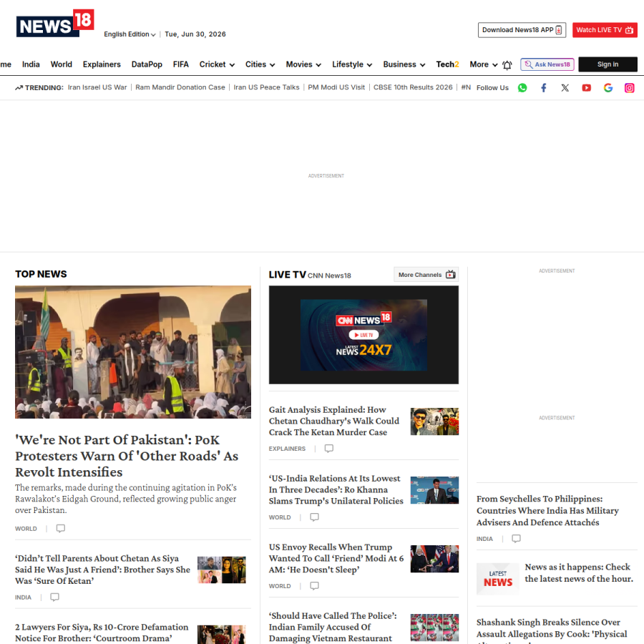
Task: Click EXPLAINERS tag under Gait Analysis story
Action: pos(287,449)
